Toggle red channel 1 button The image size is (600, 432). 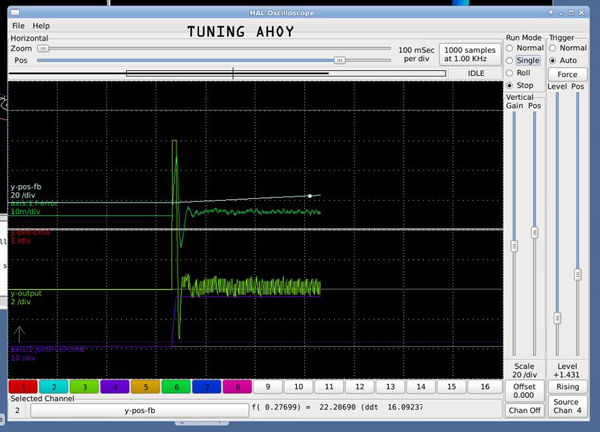[20, 386]
